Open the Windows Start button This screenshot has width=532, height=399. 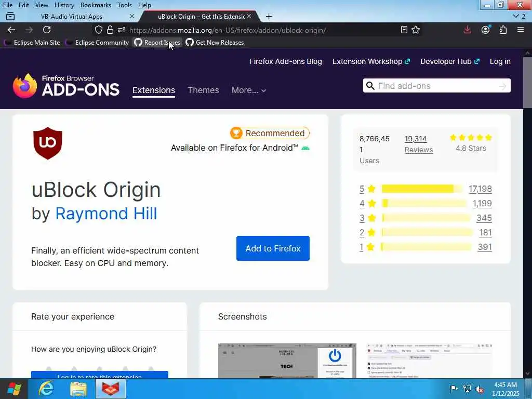click(x=14, y=389)
